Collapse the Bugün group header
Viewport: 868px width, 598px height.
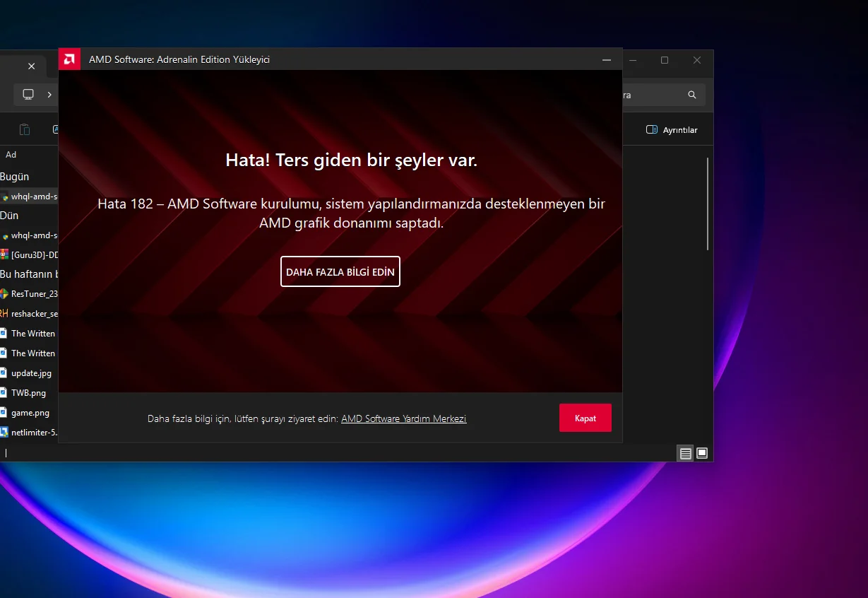point(14,177)
